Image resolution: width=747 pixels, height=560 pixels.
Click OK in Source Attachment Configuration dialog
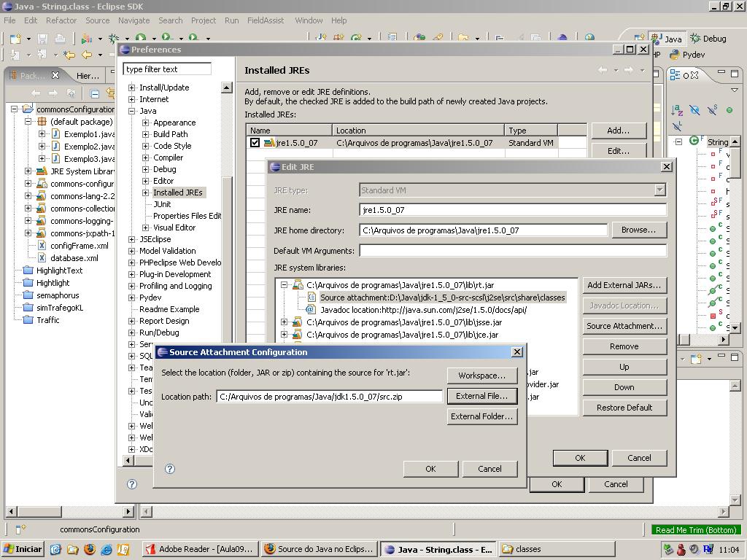[x=430, y=469]
